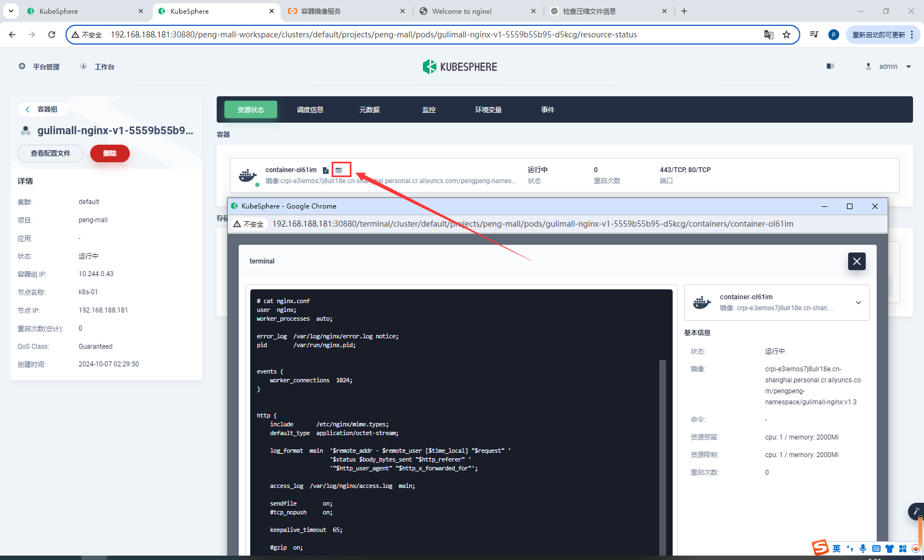Screen dimensions: 924x560
Task: Close the terminal panel with X button
Action: click(x=857, y=261)
